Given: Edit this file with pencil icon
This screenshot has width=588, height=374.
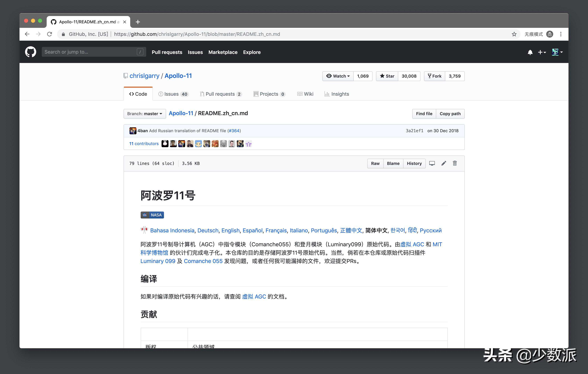Looking at the screenshot, I should [x=444, y=163].
